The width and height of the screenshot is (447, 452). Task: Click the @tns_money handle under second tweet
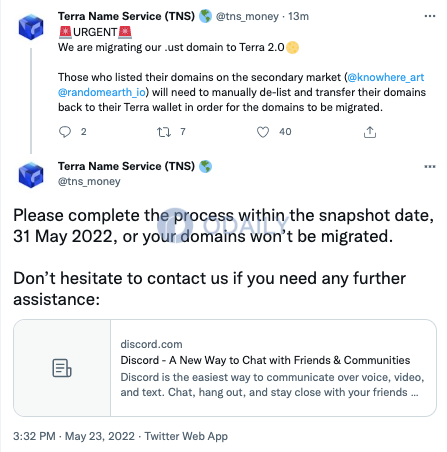click(89, 182)
